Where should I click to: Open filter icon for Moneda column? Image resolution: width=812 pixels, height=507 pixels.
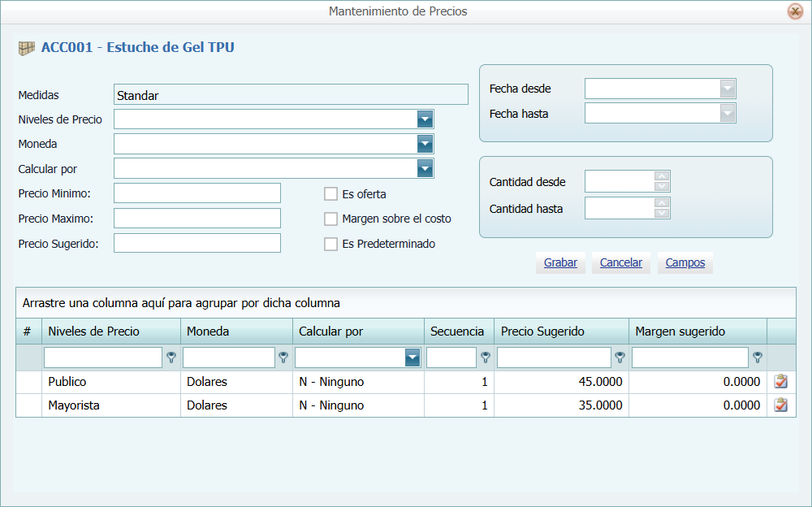[283, 357]
